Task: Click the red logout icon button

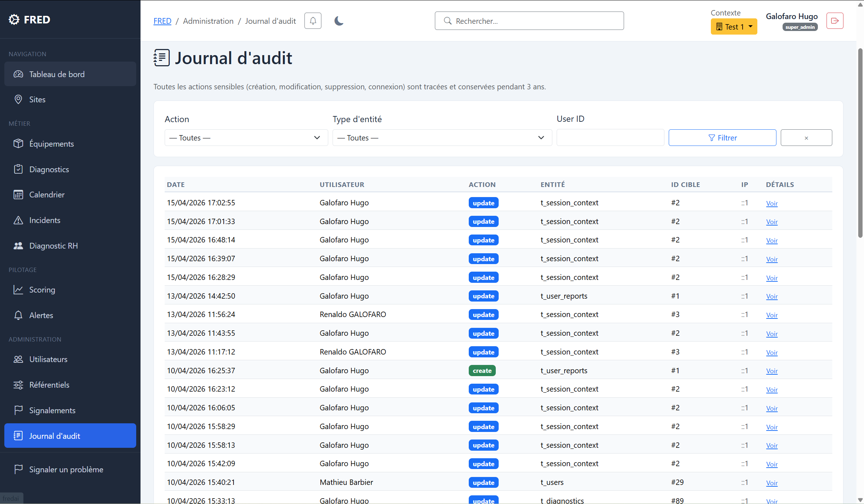Action: point(834,21)
